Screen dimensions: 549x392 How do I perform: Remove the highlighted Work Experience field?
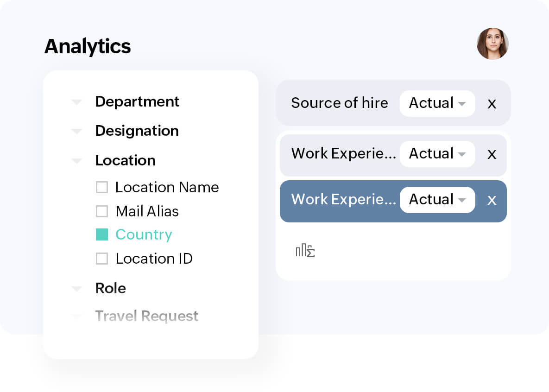click(x=492, y=200)
